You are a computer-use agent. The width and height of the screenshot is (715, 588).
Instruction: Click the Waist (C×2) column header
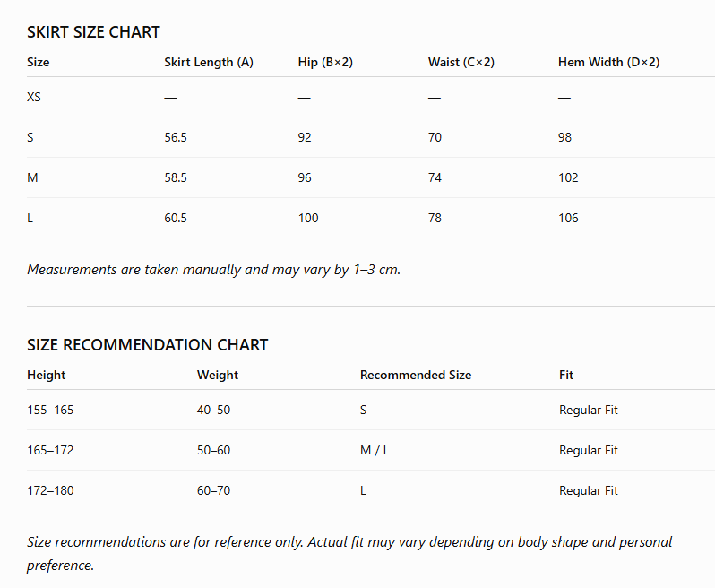[461, 63]
